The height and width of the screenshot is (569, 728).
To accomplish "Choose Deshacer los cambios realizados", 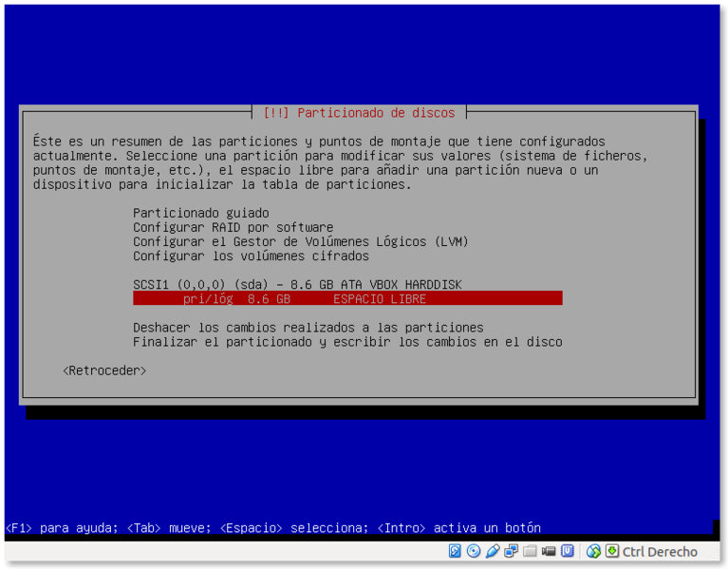I will coord(308,327).
